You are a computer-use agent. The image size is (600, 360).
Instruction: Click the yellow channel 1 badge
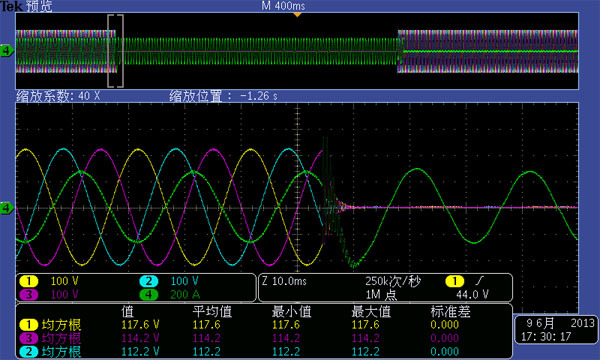28,281
